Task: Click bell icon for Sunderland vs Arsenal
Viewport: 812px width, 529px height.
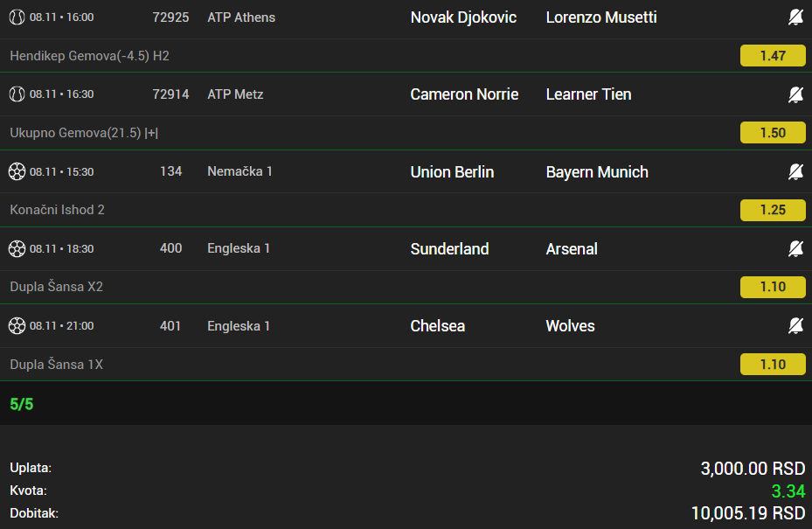Action: pyautogui.click(x=795, y=249)
